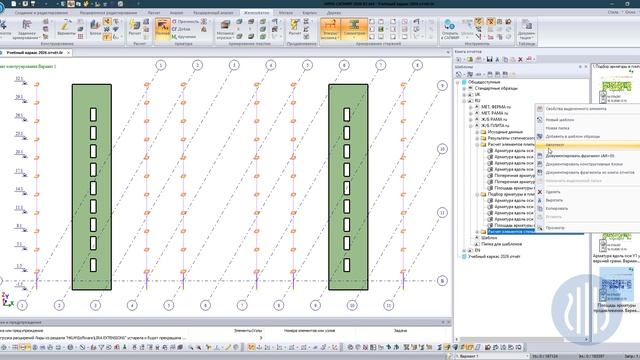Click the red delete icon in report book toolbar
This screenshot has width=640, height=360.
click(x=520, y=60)
